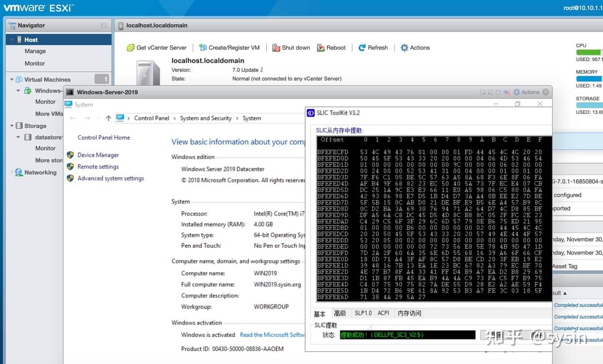Click VM console Actions menu
The image size is (603, 364).
pyautogui.click(x=526, y=92)
